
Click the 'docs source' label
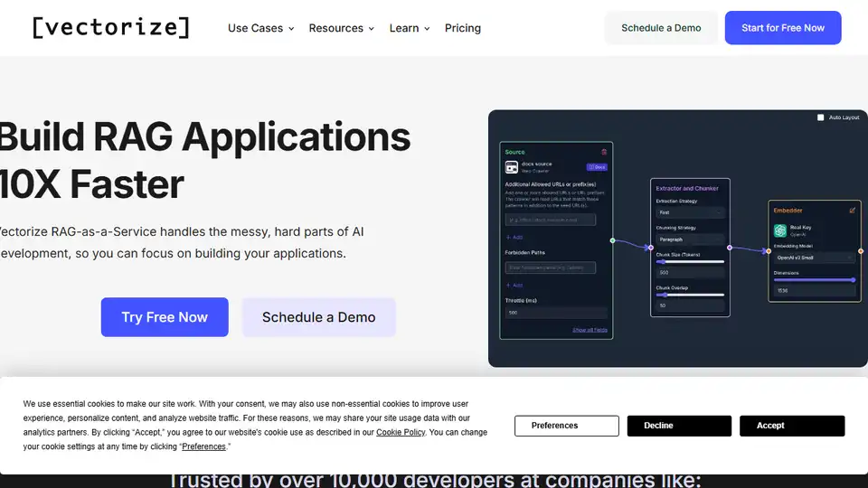tap(536, 164)
